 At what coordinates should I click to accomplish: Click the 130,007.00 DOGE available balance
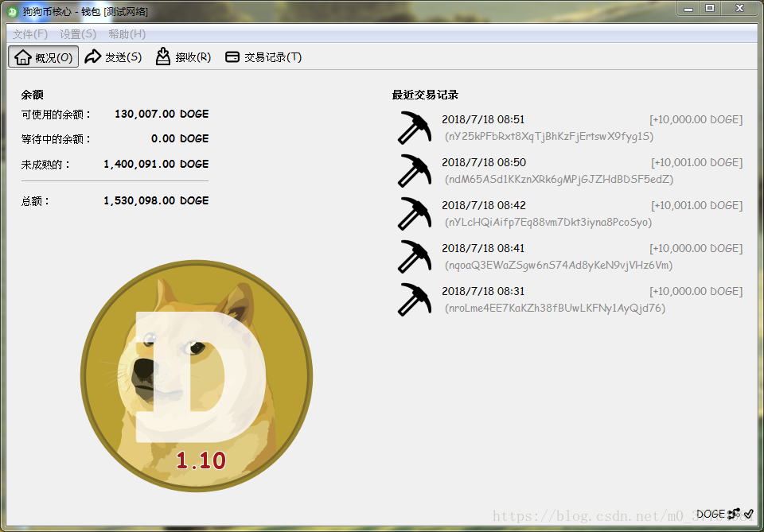click(162, 114)
